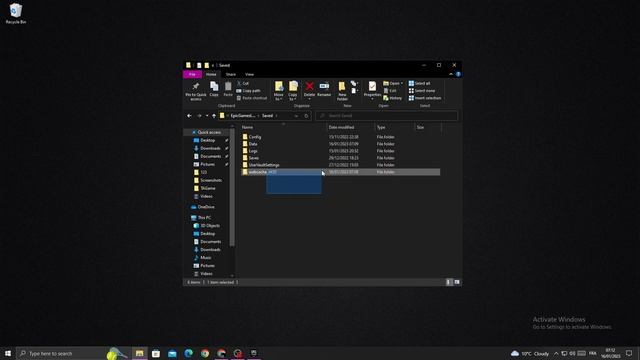Create a New folder from ribbon
The image size is (640, 360).
342,91
